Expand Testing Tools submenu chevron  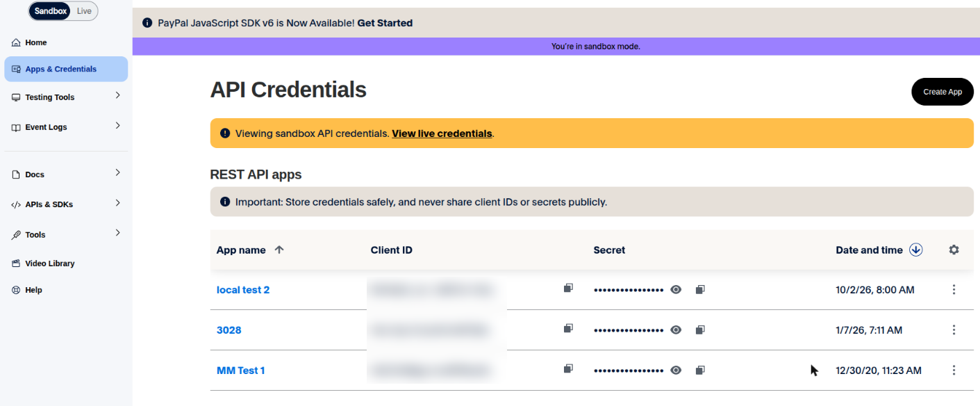click(117, 96)
